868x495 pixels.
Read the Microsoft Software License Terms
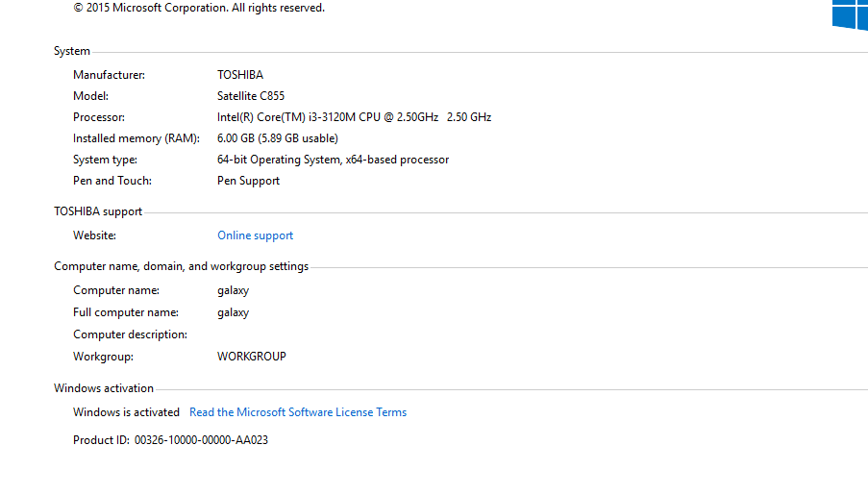[298, 412]
